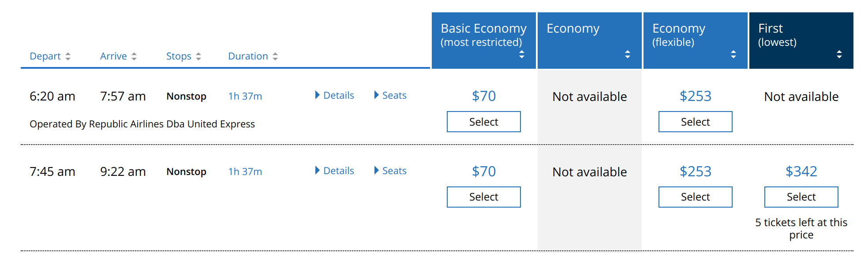Sort flights by Arrive time arrows
868x253 pixels.
click(134, 56)
